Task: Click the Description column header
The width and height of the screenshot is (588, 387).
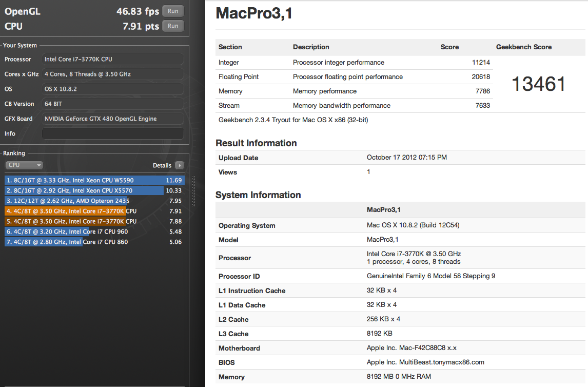Action: tap(311, 47)
